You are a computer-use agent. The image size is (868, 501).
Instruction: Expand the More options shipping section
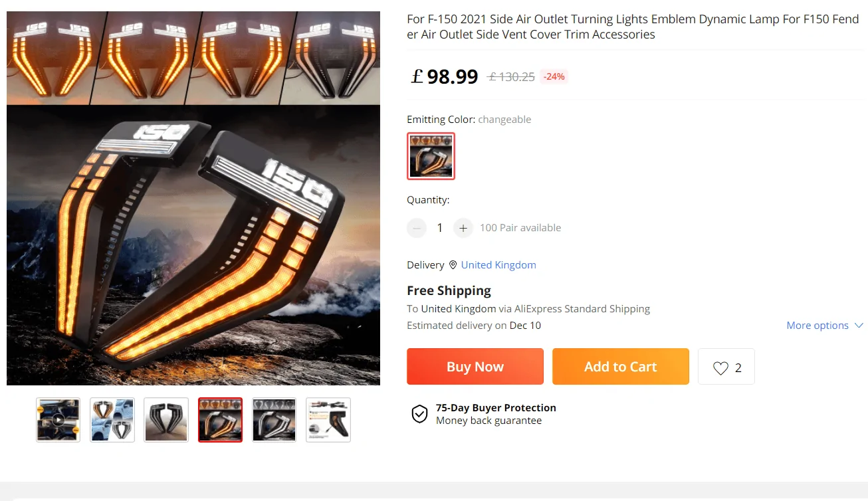tap(824, 325)
